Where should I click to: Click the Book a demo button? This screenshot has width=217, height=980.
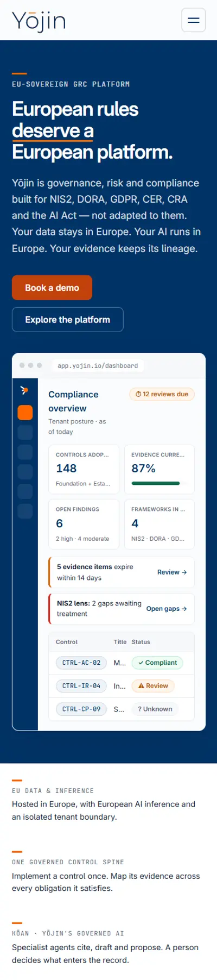pyautogui.click(x=52, y=288)
